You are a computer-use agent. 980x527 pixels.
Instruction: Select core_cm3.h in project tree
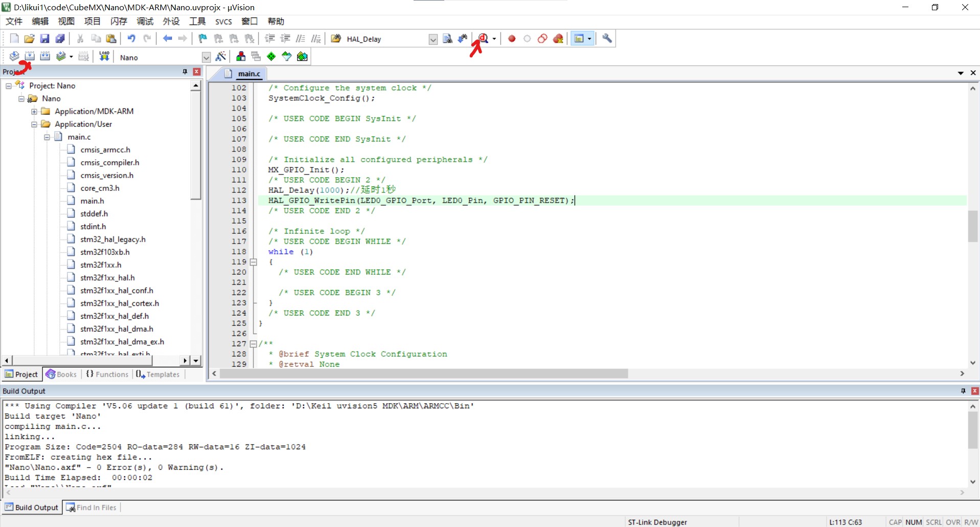click(x=100, y=188)
